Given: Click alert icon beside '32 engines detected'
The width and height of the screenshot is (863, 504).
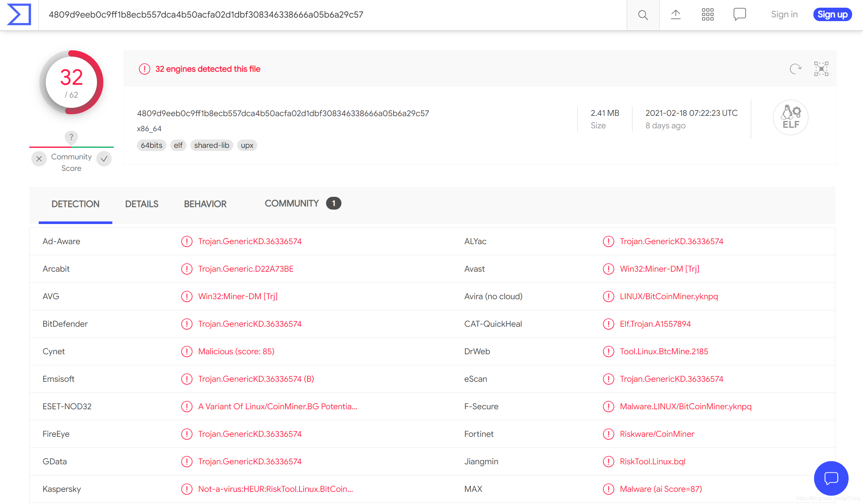Looking at the screenshot, I should [x=145, y=69].
